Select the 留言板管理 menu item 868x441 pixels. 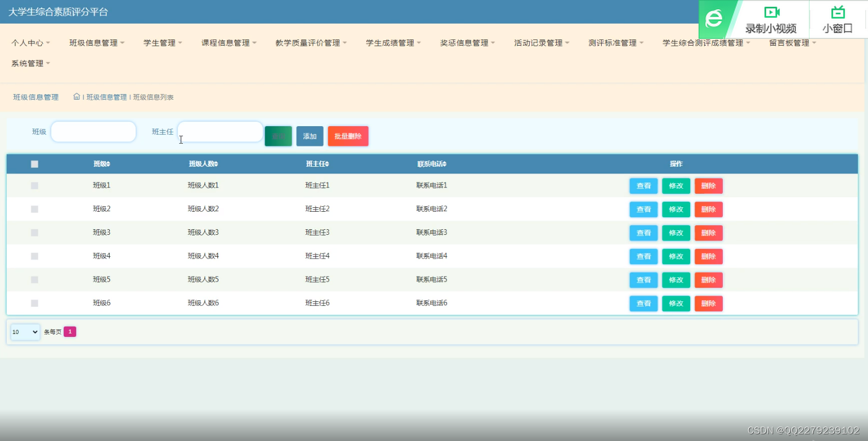pos(791,42)
